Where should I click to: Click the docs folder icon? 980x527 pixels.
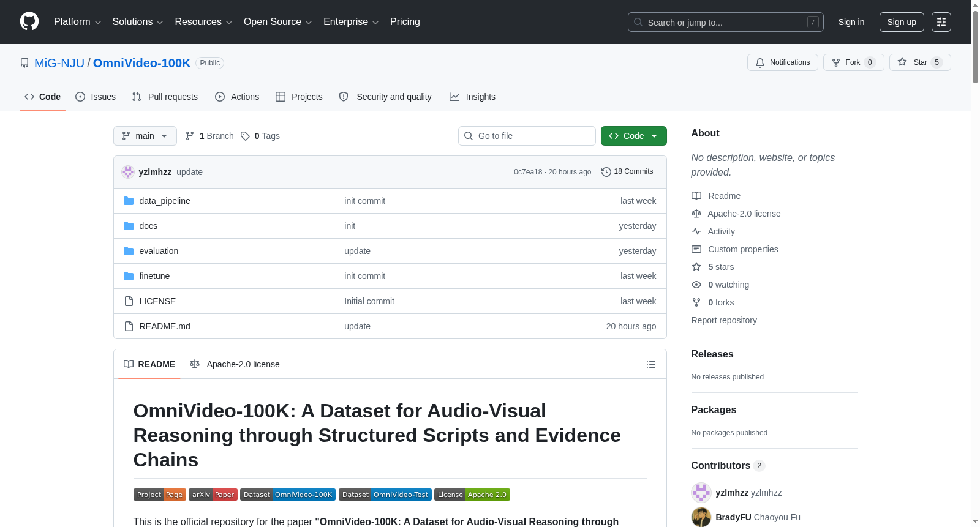129,226
